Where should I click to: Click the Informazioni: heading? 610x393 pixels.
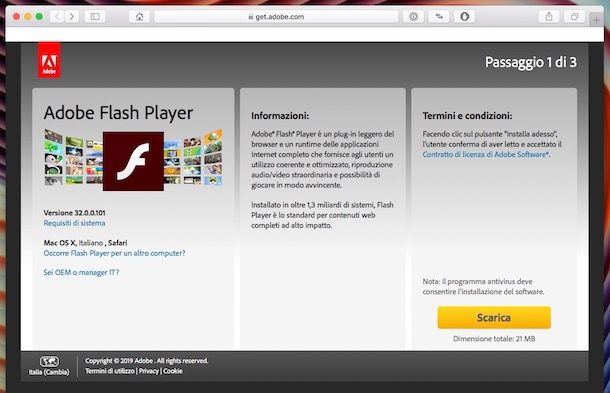pyautogui.click(x=280, y=116)
